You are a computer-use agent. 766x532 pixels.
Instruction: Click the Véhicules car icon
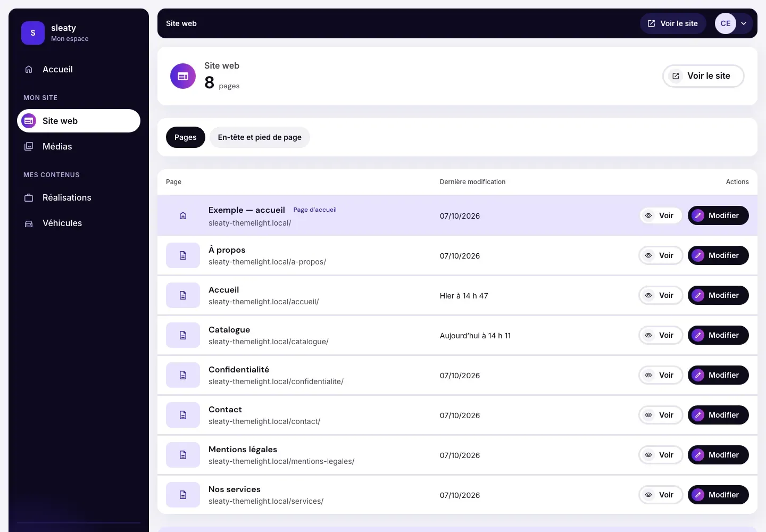point(29,223)
